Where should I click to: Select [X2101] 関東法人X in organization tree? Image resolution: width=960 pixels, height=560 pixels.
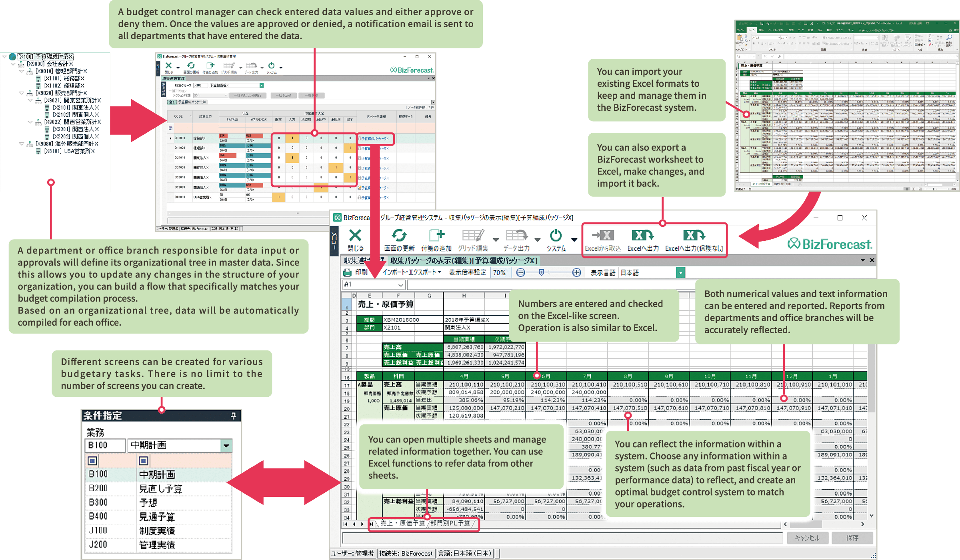coord(76,108)
